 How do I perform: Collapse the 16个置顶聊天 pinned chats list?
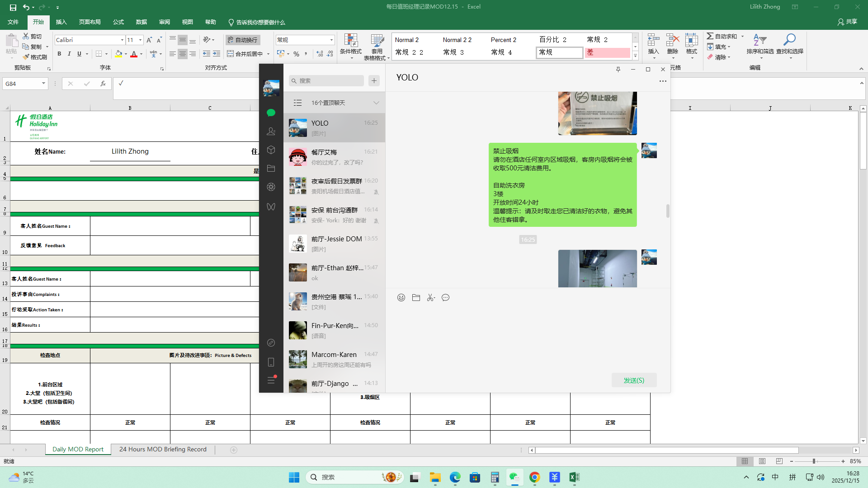376,103
